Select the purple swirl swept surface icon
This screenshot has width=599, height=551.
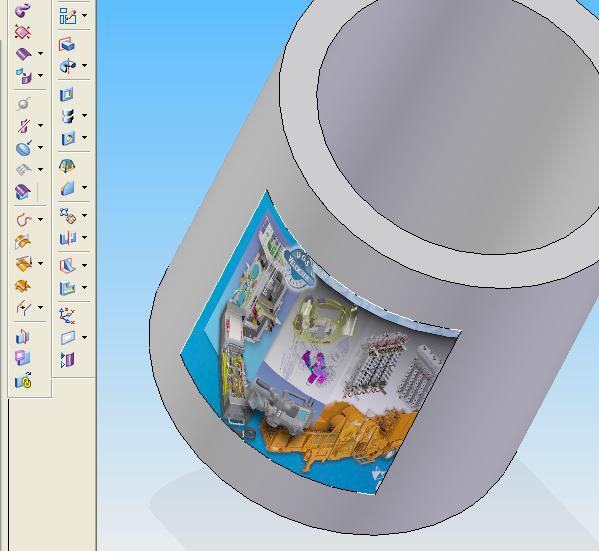click(x=22, y=10)
